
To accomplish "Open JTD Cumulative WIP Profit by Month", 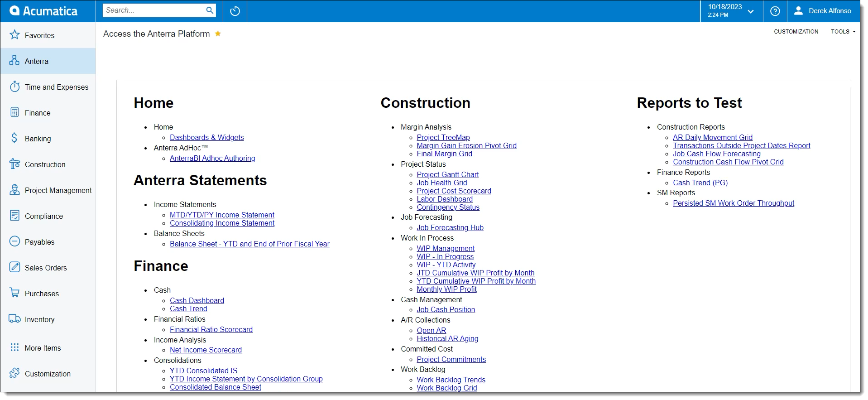I will (475, 273).
